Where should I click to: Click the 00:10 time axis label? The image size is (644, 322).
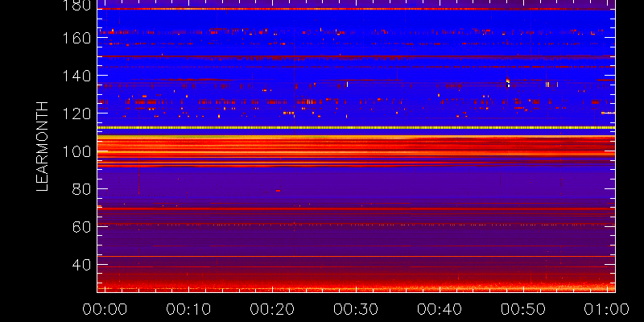coord(188,309)
